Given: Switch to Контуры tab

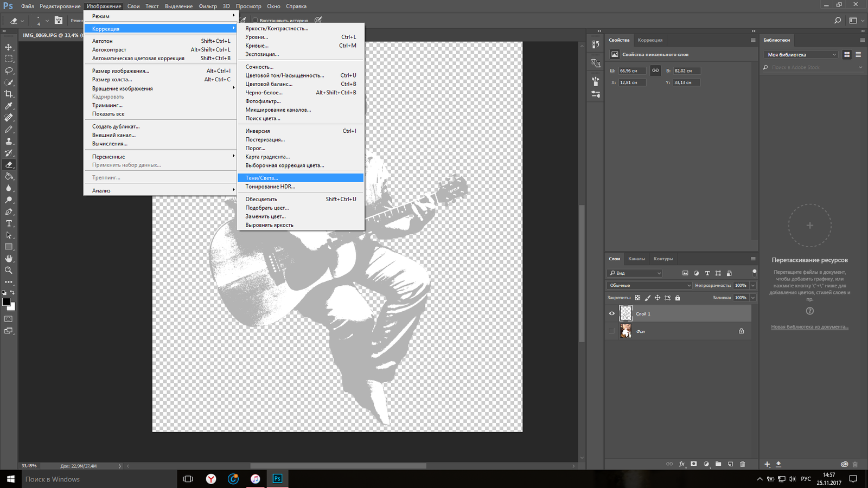Looking at the screenshot, I should pyautogui.click(x=663, y=259).
